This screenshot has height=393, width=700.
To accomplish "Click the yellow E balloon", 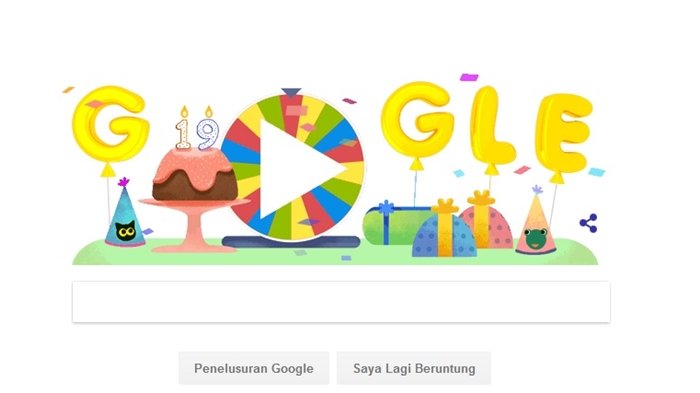I will [564, 133].
